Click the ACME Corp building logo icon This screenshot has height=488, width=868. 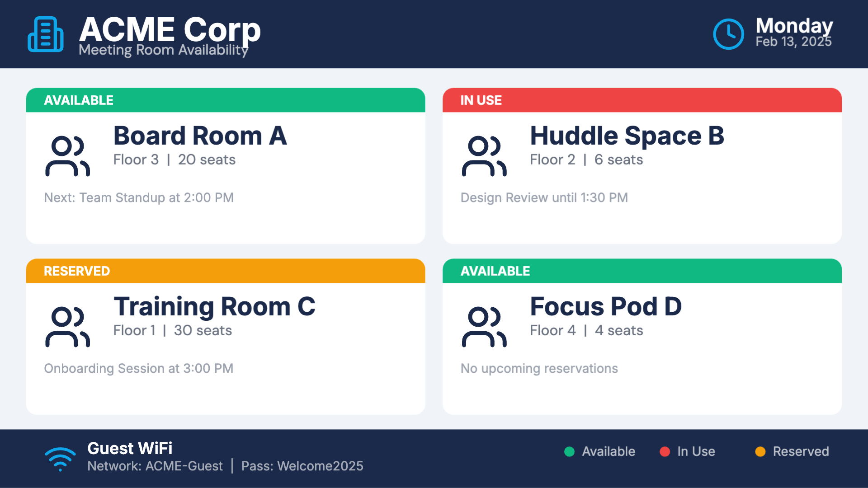tap(45, 34)
